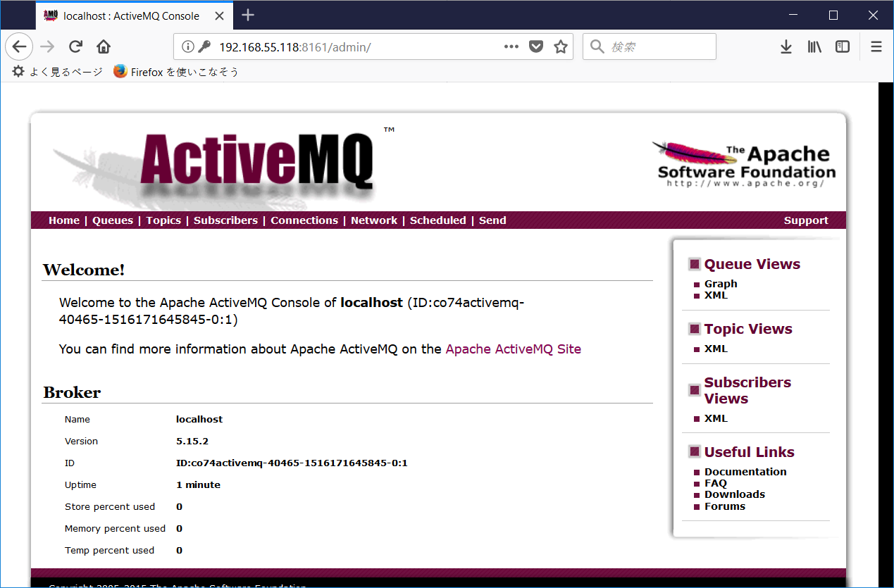
Task: Open the page actions menu
Action: (x=511, y=46)
